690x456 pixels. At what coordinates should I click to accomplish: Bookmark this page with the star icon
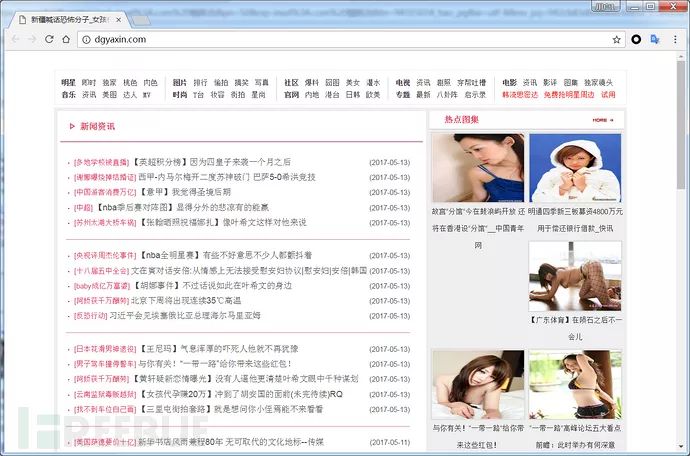(617, 40)
